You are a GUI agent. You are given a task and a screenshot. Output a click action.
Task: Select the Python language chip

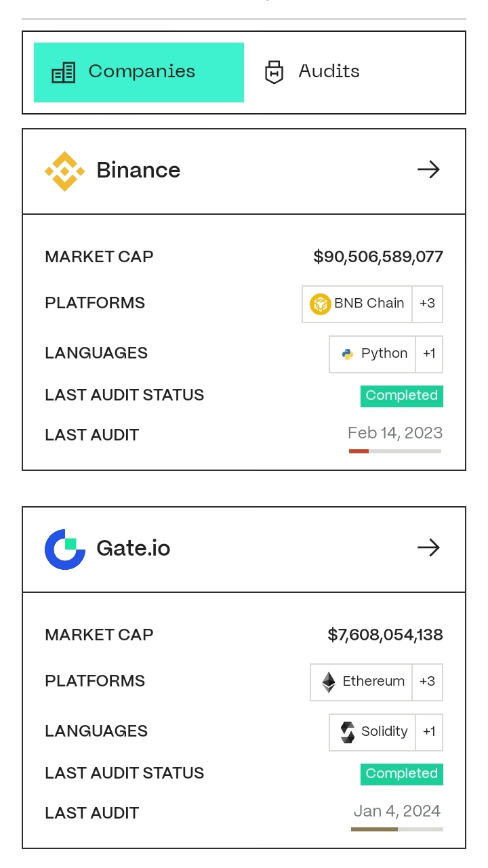tap(372, 354)
